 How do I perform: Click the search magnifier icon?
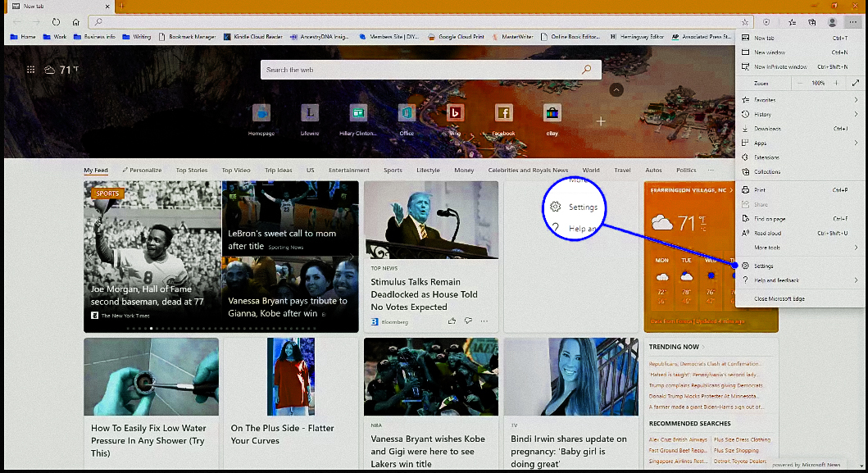[586, 70]
